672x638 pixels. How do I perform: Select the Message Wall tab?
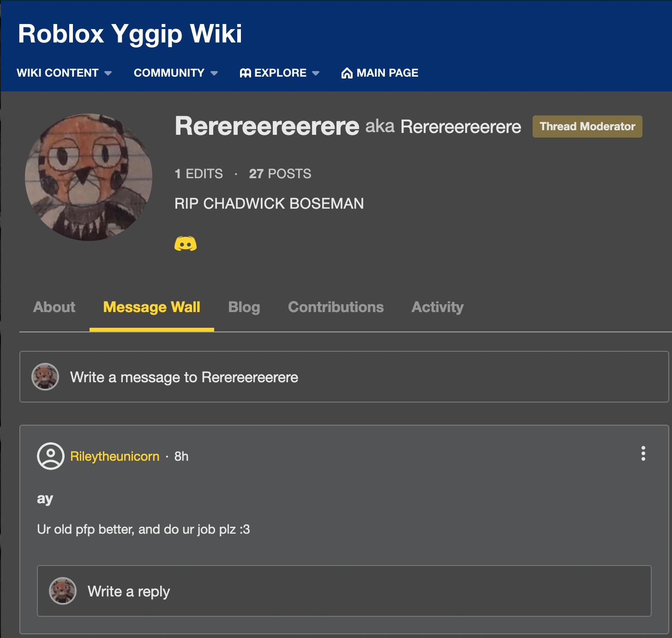[x=151, y=307]
